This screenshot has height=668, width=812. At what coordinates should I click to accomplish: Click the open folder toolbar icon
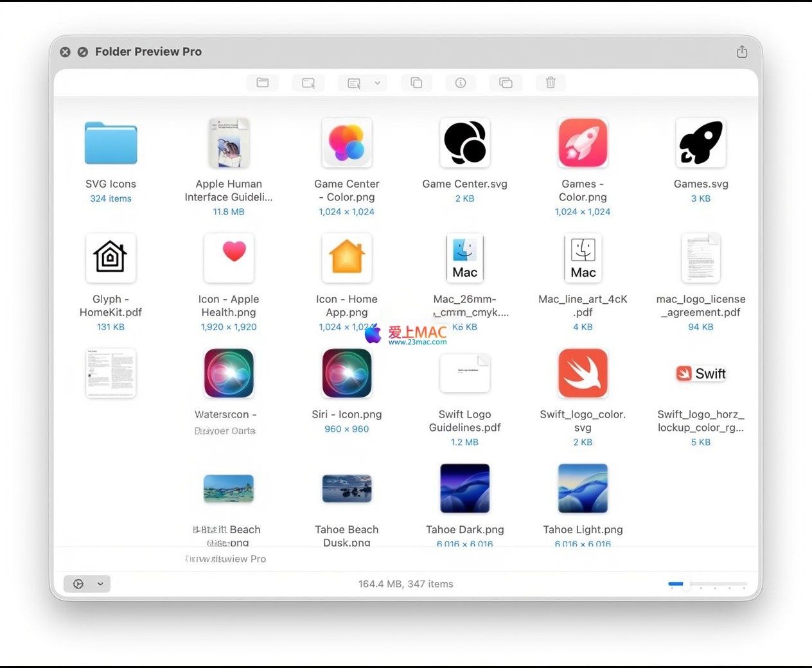click(263, 83)
